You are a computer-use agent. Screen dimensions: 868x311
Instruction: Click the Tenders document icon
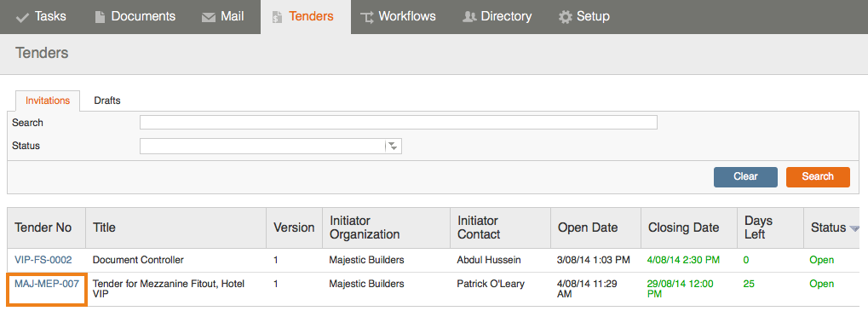point(277,17)
